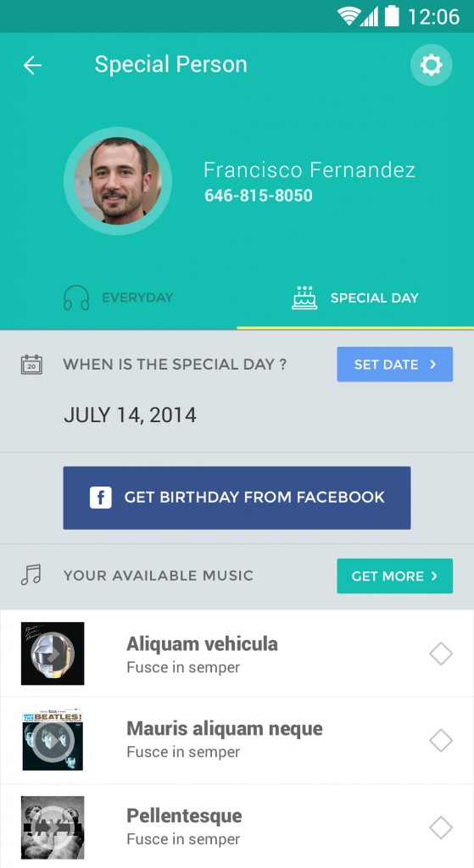Image resolution: width=474 pixels, height=868 pixels.
Task: Tap the Wi-Fi icon in the status bar
Action: 349,16
